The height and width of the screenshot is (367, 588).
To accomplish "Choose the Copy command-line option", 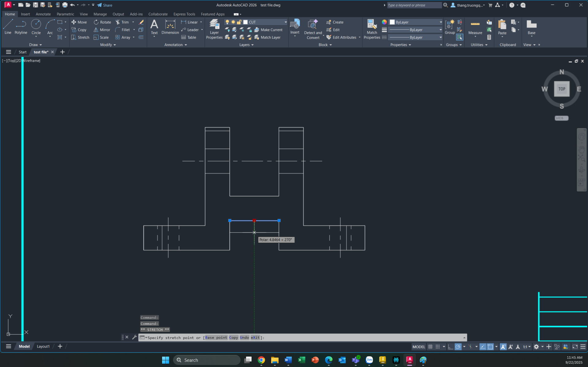I will (233, 337).
